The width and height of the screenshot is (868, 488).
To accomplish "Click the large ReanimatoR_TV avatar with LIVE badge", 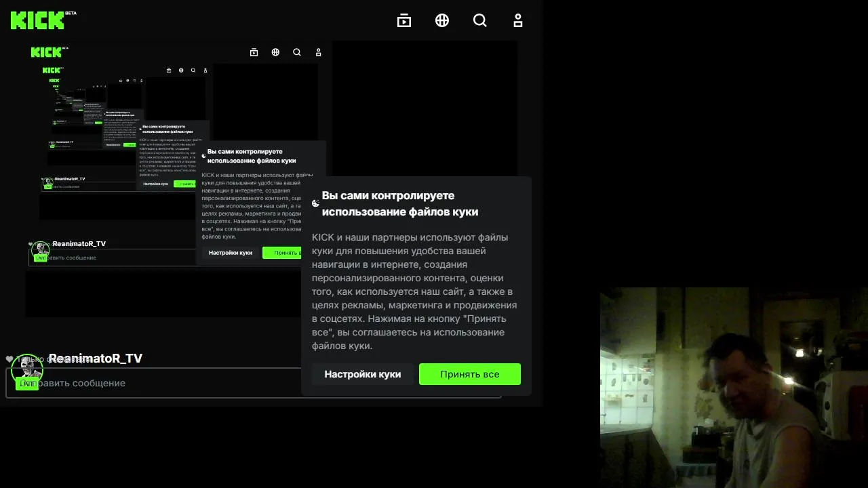I will coord(27,371).
